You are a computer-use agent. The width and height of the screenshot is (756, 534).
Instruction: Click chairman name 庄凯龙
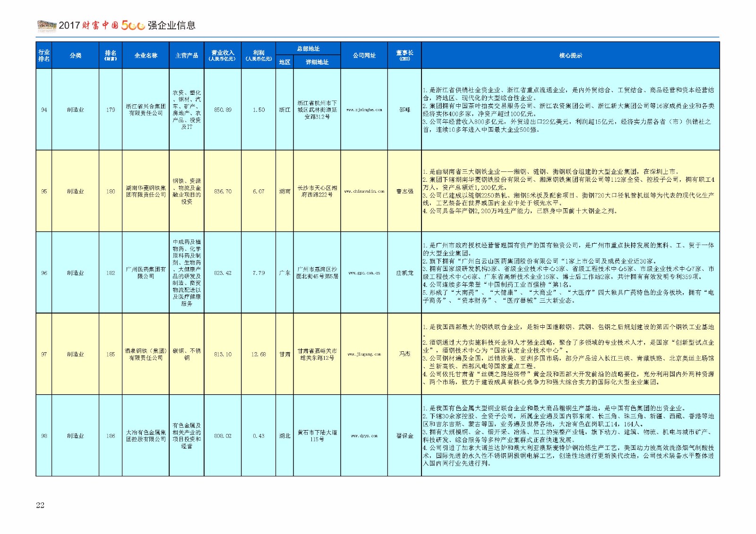[404, 273]
